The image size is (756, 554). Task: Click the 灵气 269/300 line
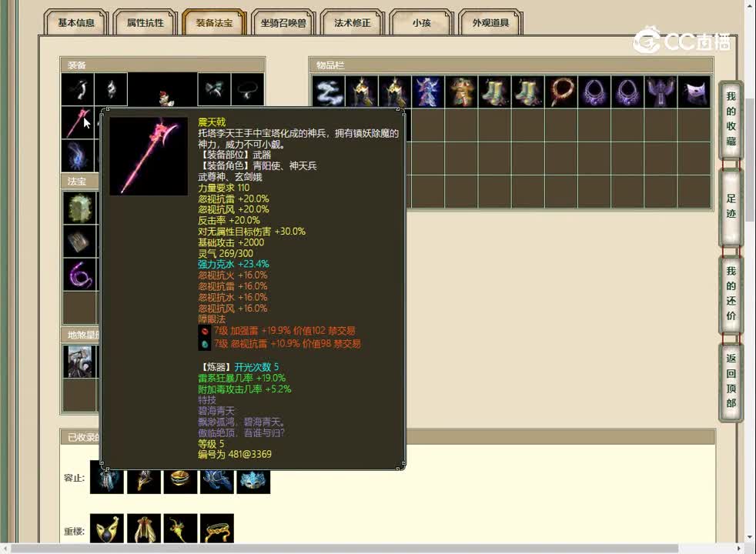click(225, 253)
